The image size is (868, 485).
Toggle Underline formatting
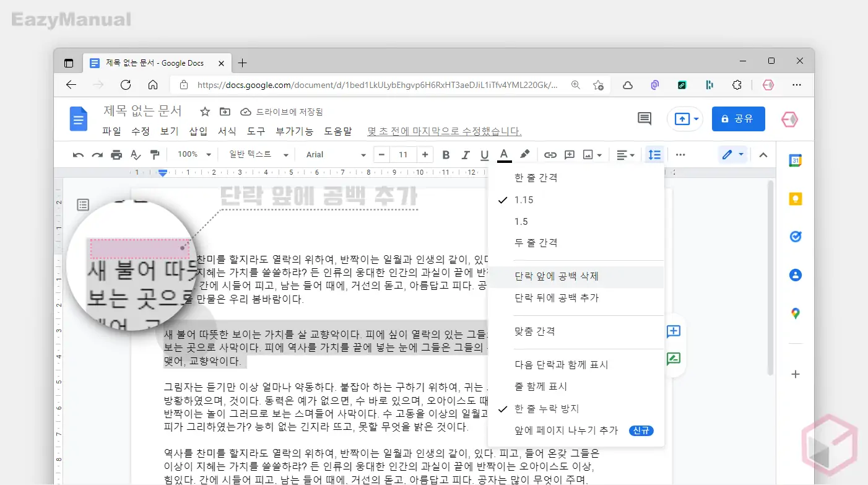(485, 155)
